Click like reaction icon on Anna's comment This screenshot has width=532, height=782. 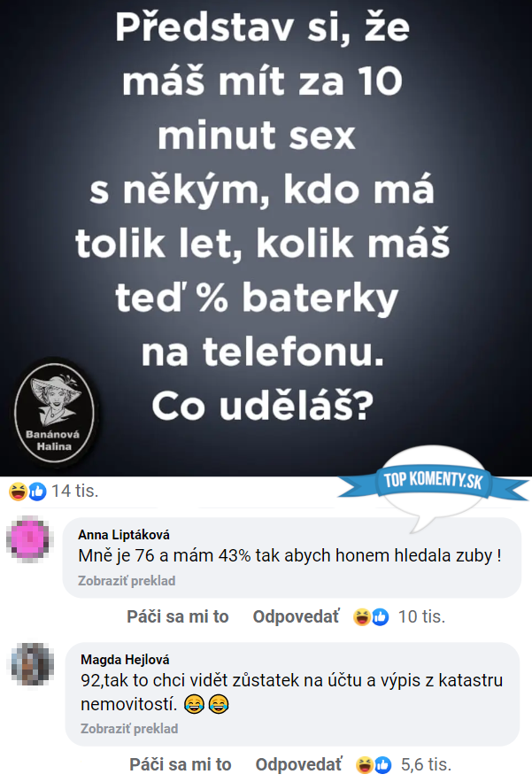click(380, 617)
